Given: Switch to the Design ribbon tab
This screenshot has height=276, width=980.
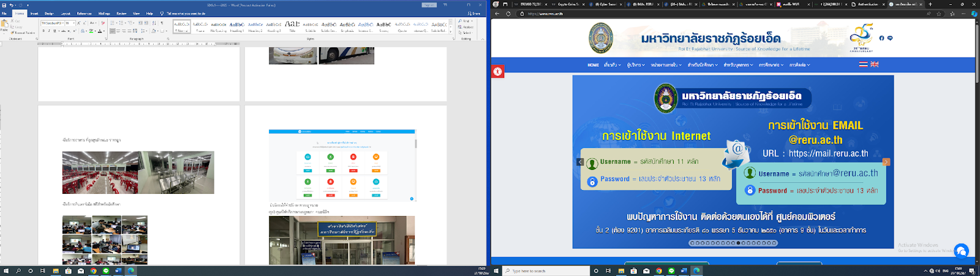Looking at the screenshot, I should pos(49,13).
